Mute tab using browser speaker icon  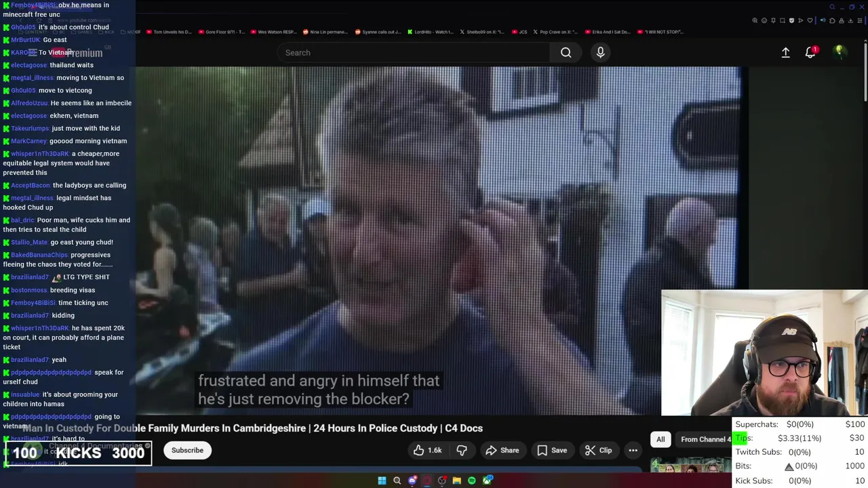823,20
